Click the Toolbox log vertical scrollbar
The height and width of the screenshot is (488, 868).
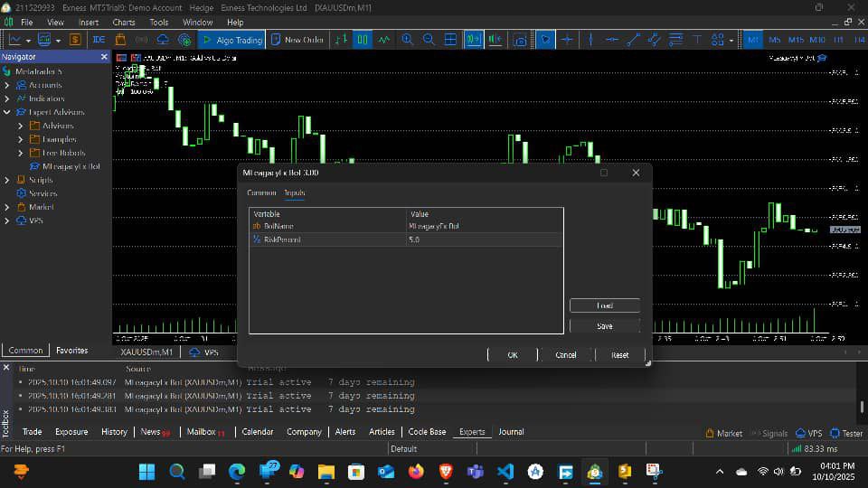coord(862,407)
